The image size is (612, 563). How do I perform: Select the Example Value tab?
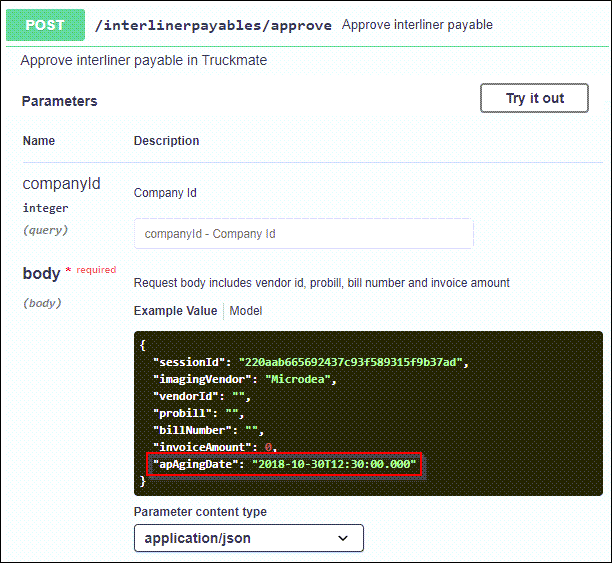click(x=175, y=311)
